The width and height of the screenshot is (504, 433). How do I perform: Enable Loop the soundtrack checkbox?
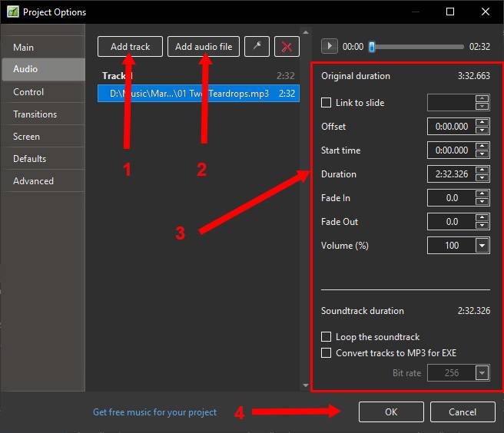(326, 336)
